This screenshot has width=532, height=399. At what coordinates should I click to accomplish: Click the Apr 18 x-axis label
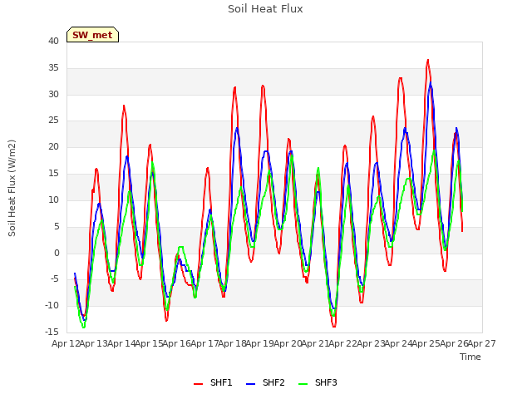[232, 343]
